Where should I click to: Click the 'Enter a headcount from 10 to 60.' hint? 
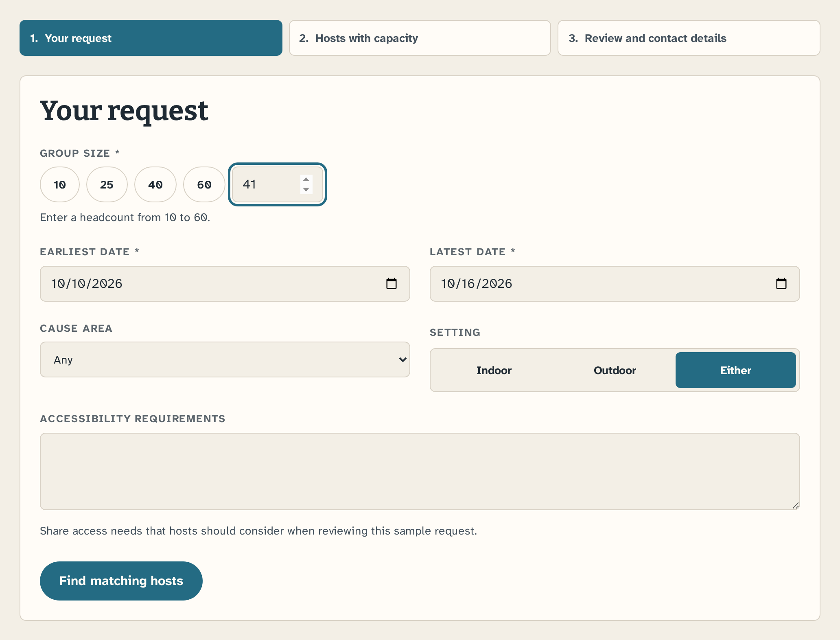125,217
